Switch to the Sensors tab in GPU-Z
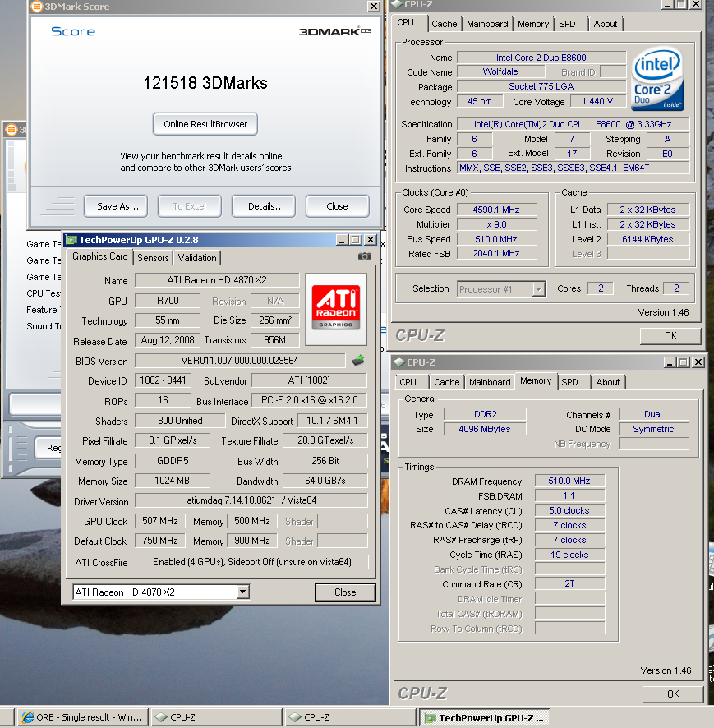Image resolution: width=714 pixels, height=728 pixels. click(153, 258)
